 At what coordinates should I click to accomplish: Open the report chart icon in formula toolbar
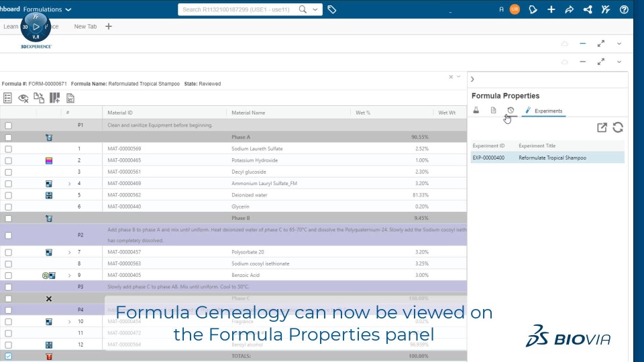[70, 98]
